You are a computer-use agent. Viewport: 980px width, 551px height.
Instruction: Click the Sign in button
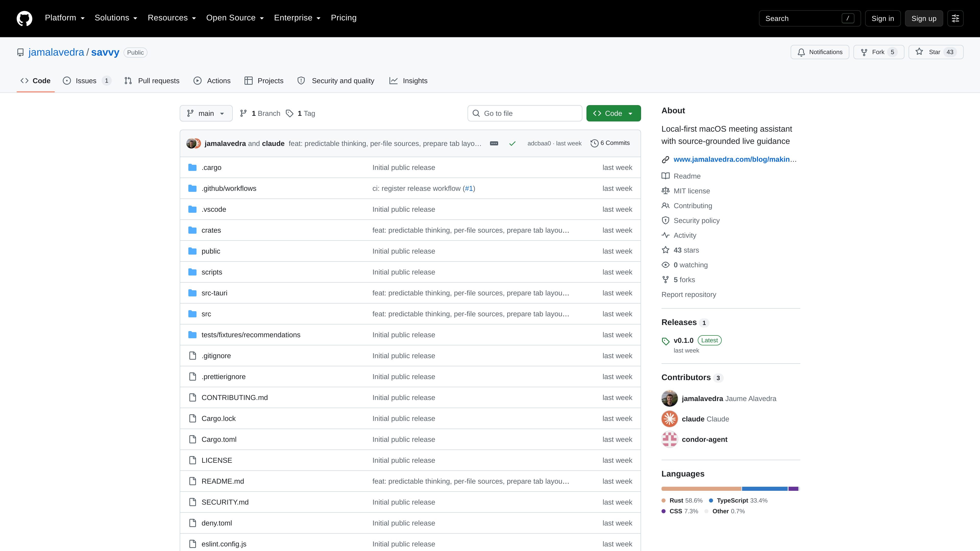883,18
